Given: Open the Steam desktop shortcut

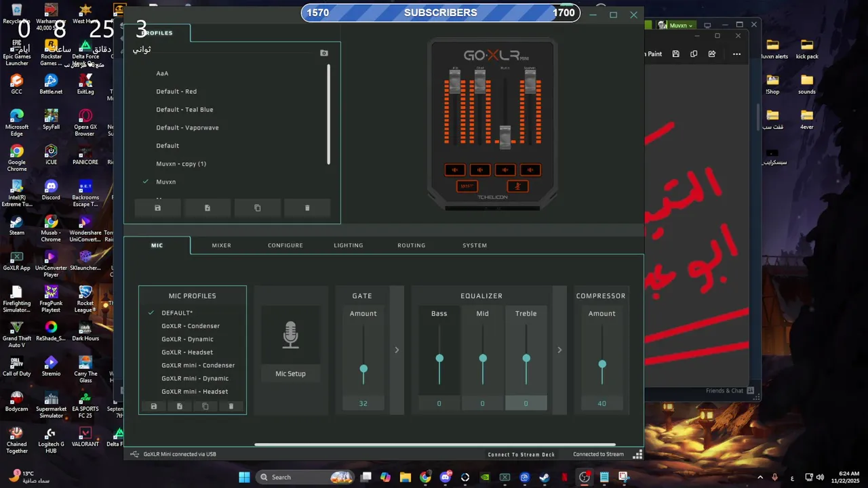Looking at the screenshot, I should coord(16,224).
